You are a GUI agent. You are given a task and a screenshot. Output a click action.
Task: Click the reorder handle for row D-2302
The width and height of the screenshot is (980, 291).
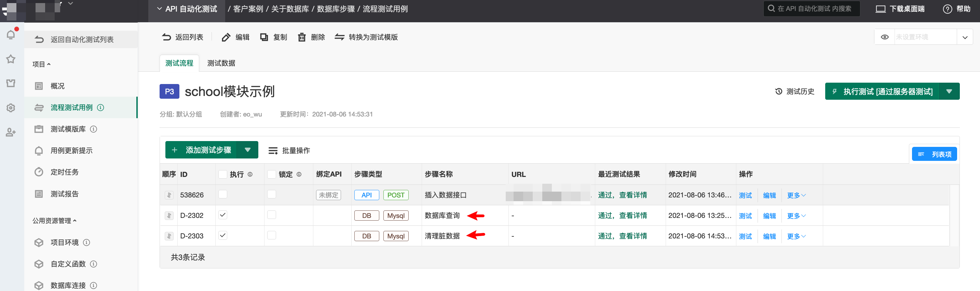coord(169,216)
